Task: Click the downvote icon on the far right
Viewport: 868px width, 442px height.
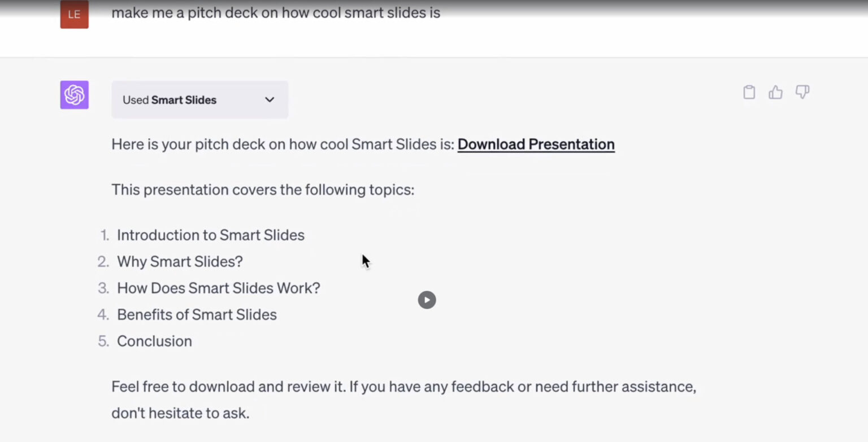Action: click(x=802, y=92)
